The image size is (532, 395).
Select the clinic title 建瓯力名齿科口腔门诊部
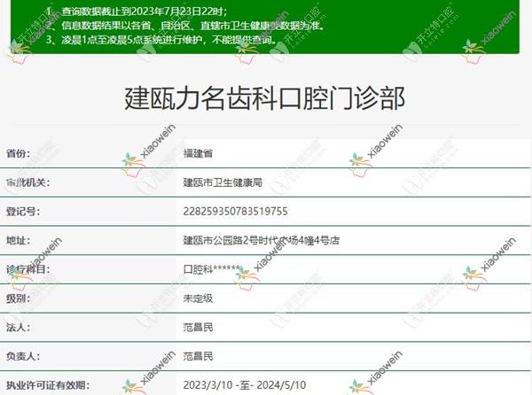click(x=264, y=98)
